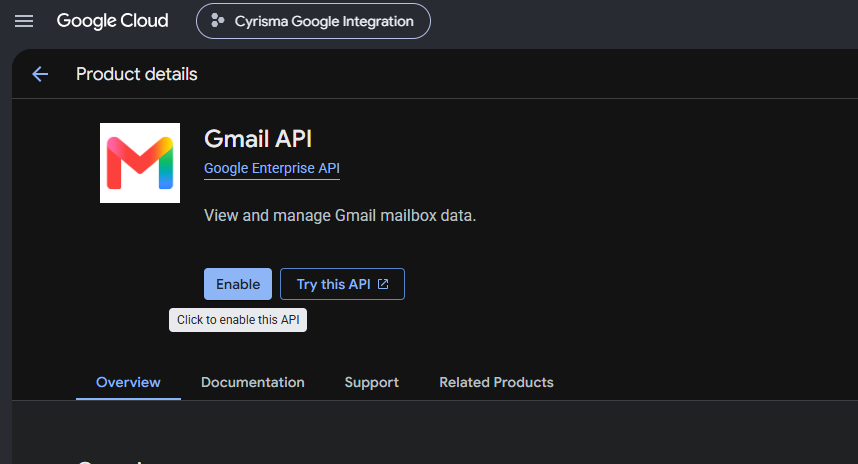This screenshot has height=464, width=858.
Task: Enable the Gmail API
Action: 237,284
